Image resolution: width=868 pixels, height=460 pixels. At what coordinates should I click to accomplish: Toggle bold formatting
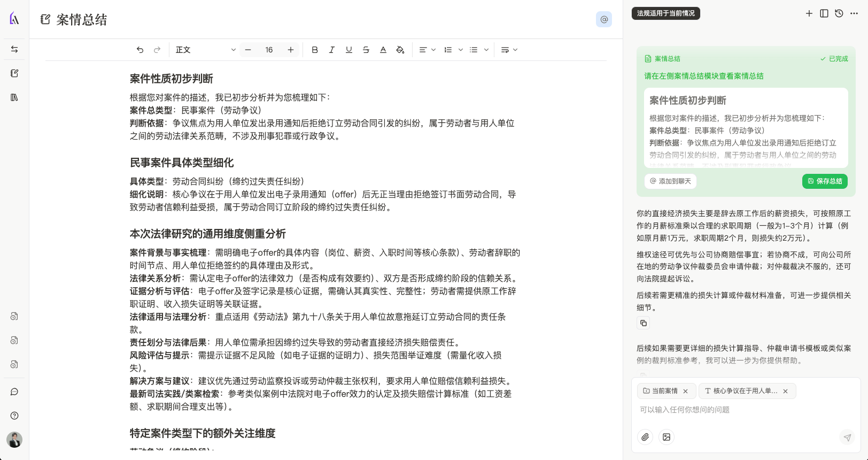click(x=315, y=50)
